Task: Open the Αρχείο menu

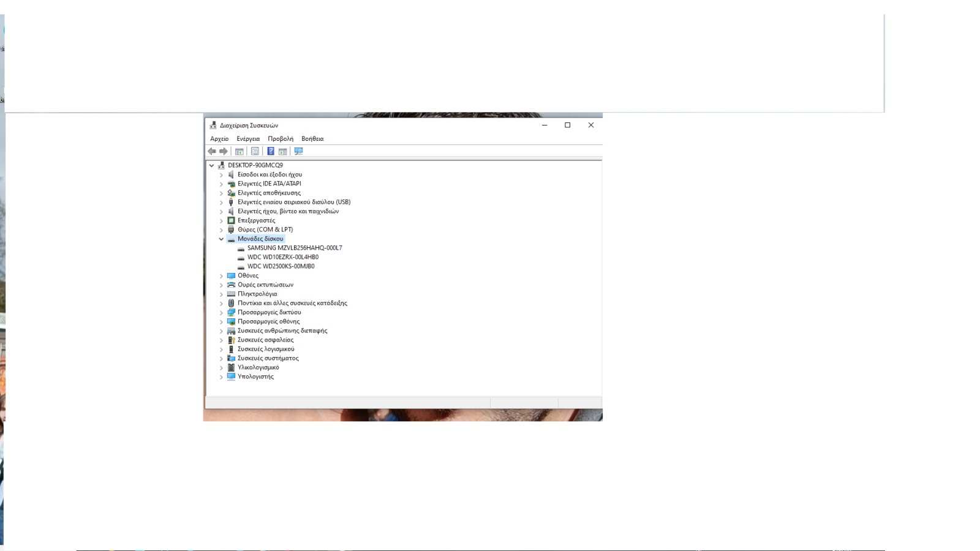Action: [x=219, y=139]
